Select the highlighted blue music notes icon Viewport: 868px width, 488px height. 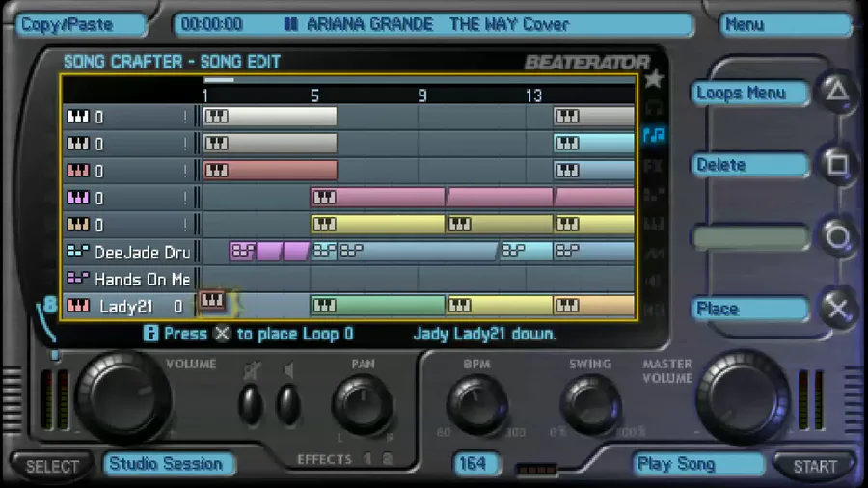[654, 134]
